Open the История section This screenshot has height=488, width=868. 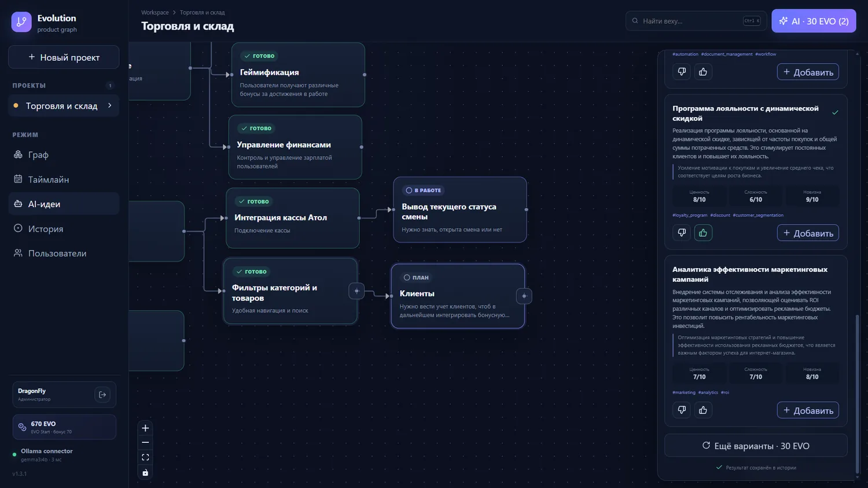pyautogui.click(x=64, y=229)
